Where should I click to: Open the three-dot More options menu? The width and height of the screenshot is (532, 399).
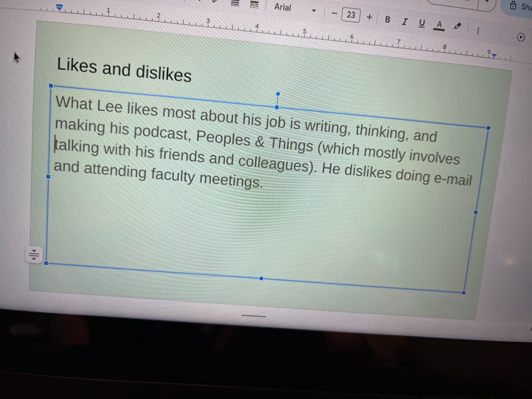[x=478, y=31]
